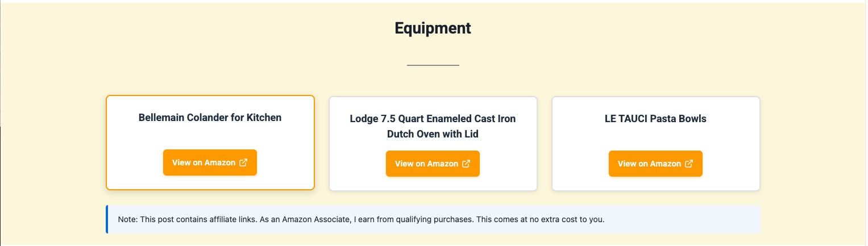This screenshot has height=246, width=868.
Task: Click external-link icon on LE TAUCI button
Action: (689, 164)
